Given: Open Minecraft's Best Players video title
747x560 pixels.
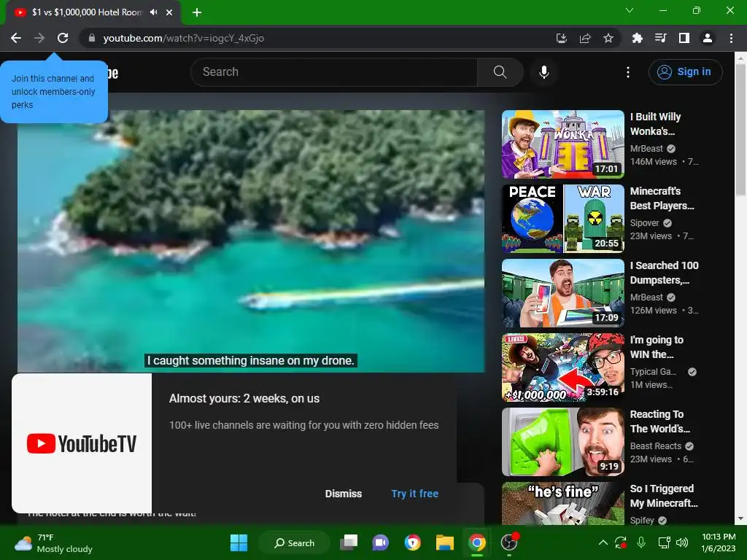Looking at the screenshot, I should coord(662,198).
